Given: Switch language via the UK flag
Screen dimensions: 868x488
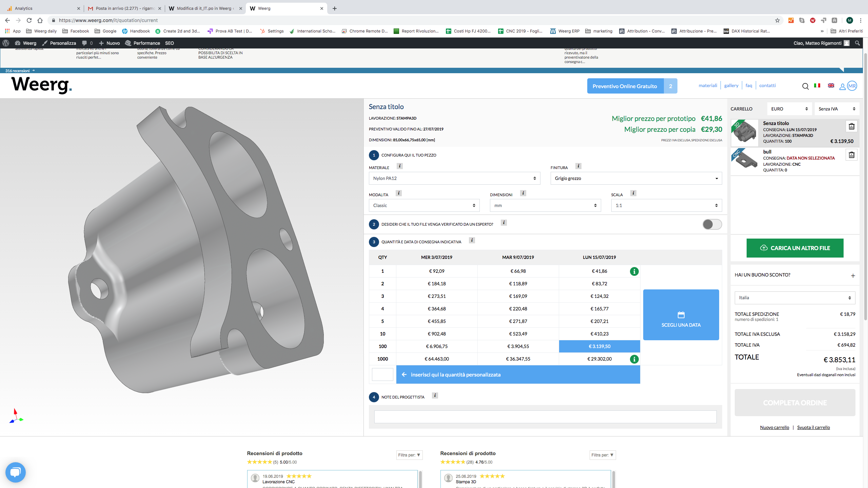Looking at the screenshot, I should pos(831,85).
